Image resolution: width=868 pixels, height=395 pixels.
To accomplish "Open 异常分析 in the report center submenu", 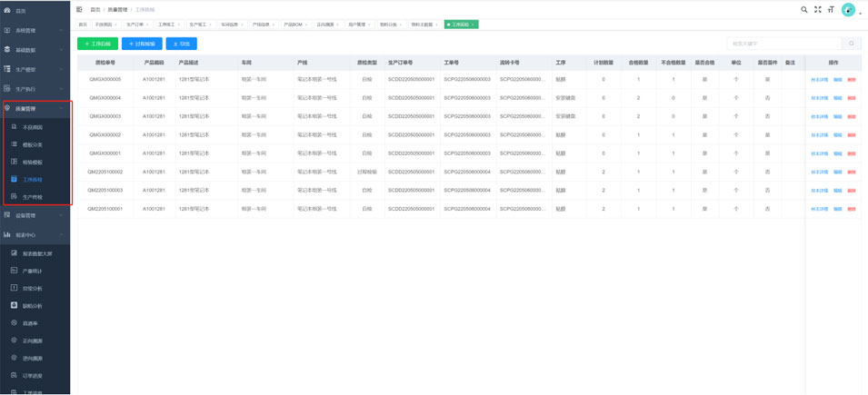I will click(x=33, y=288).
